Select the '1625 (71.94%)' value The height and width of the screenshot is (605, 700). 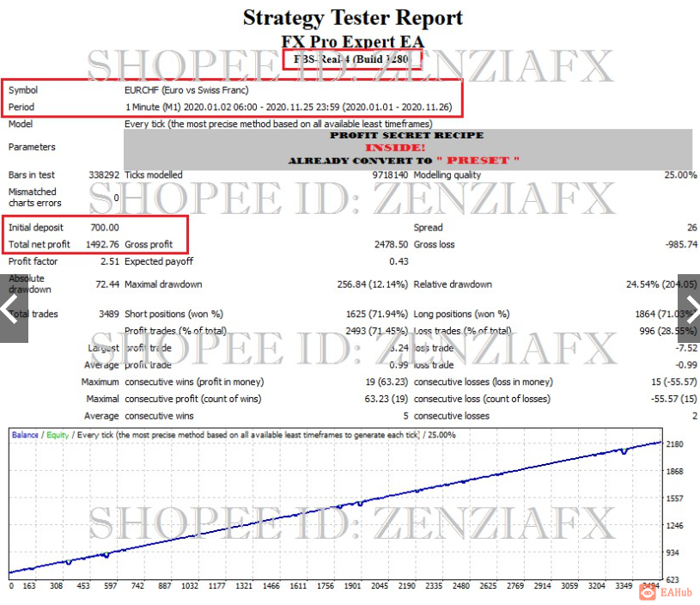pyautogui.click(x=377, y=315)
